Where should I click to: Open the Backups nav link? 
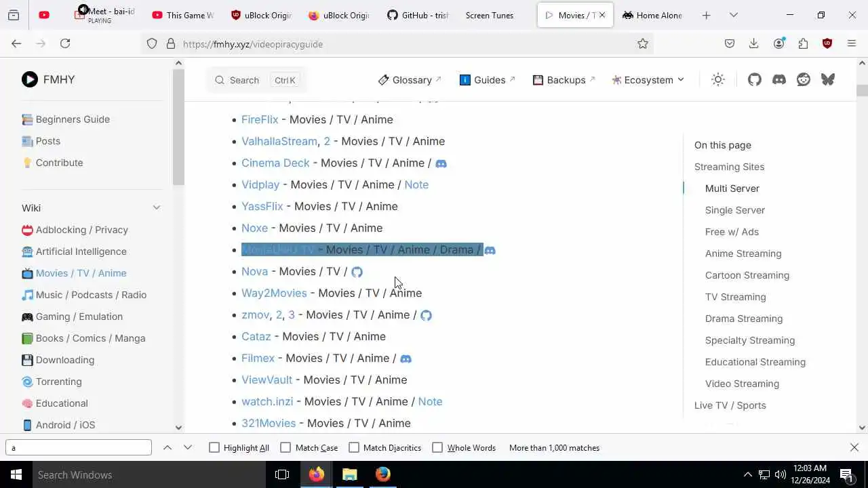coord(564,79)
